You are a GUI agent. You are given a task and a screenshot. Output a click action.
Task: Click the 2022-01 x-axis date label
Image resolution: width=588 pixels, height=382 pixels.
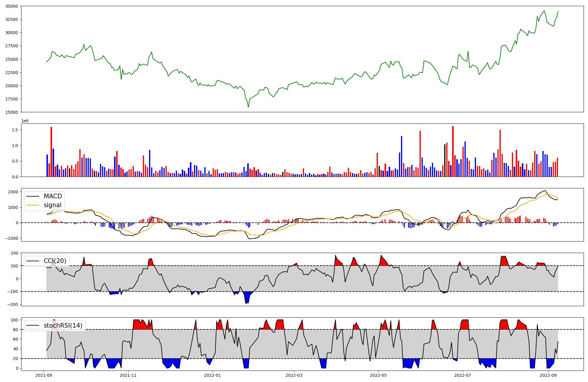point(213,375)
